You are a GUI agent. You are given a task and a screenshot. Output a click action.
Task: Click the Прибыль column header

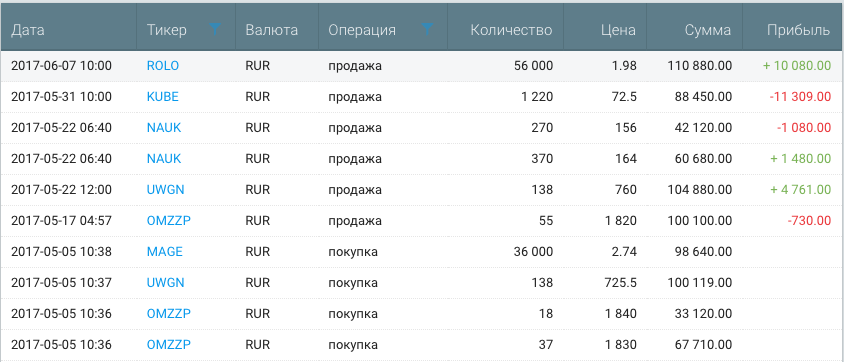point(798,30)
